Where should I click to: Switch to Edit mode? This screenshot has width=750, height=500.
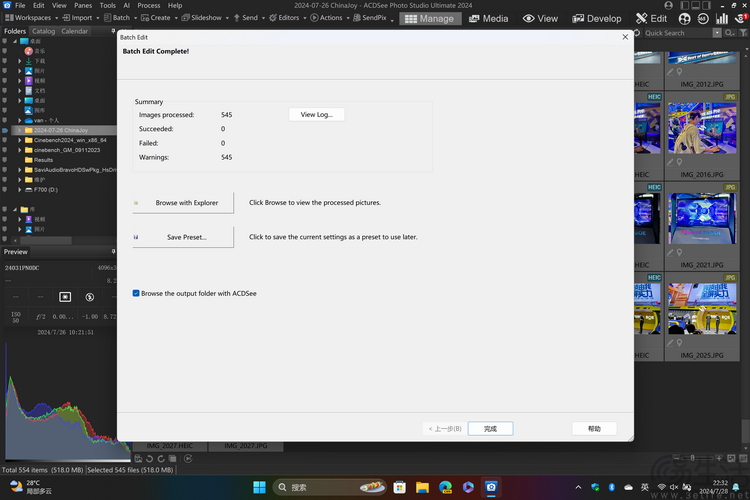click(x=651, y=19)
